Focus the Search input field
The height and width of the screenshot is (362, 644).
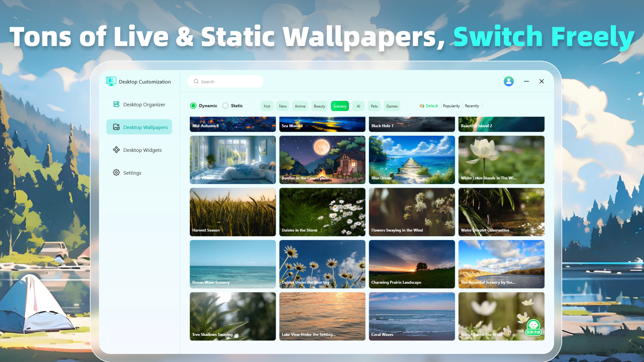tap(225, 81)
